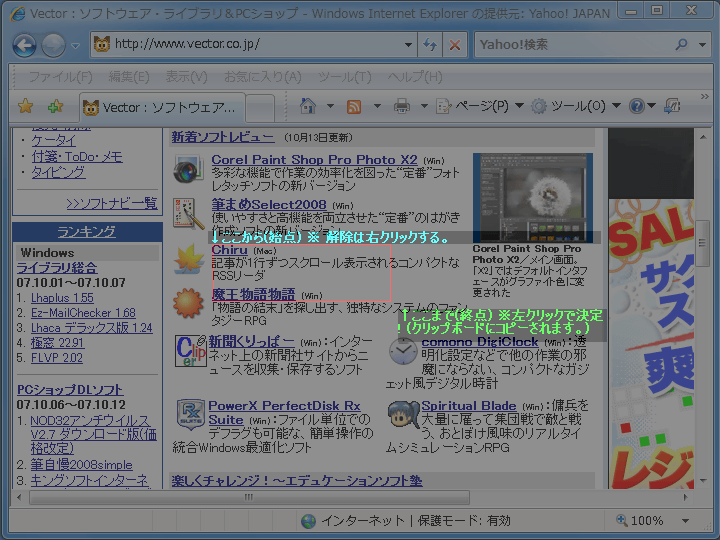The width and height of the screenshot is (720, 540).
Task: Open the Home button dropdown arrow
Action: (x=330, y=107)
